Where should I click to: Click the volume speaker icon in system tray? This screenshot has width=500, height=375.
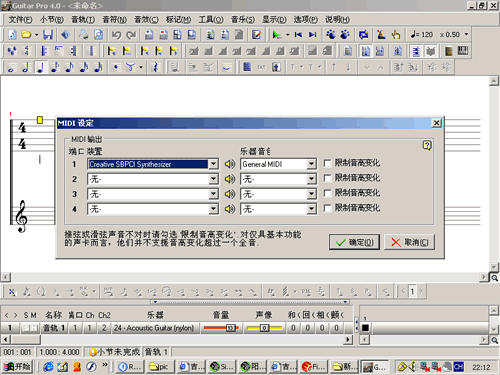[x=413, y=367]
